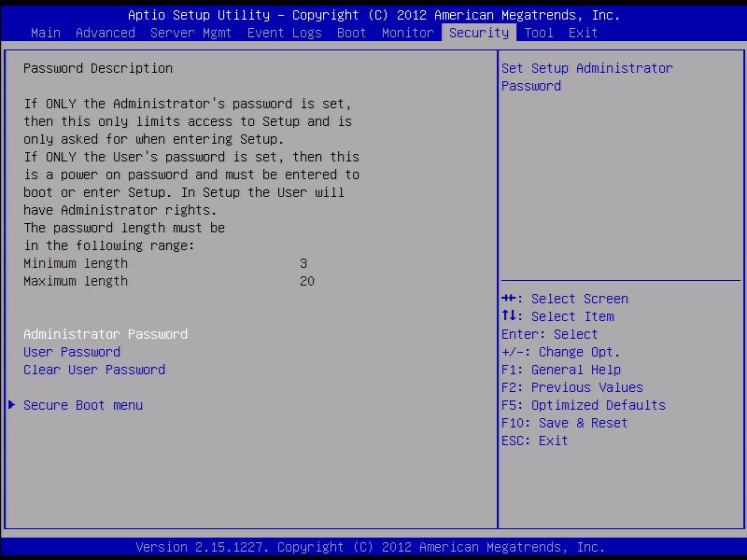Click the line 'in the following range:'
Screen dimensions: 747x560
(109, 245)
